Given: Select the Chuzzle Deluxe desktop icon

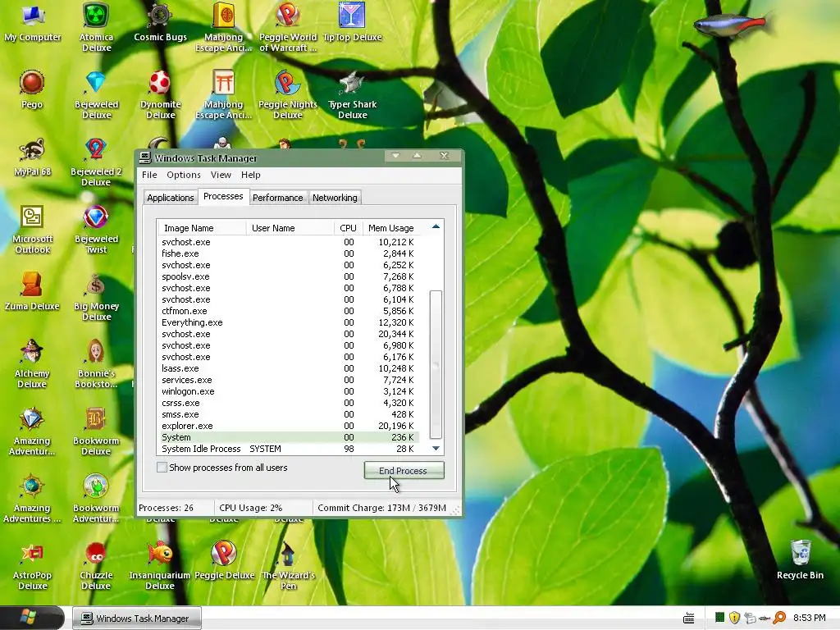Looking at the screenshot, I should [97, 566].
